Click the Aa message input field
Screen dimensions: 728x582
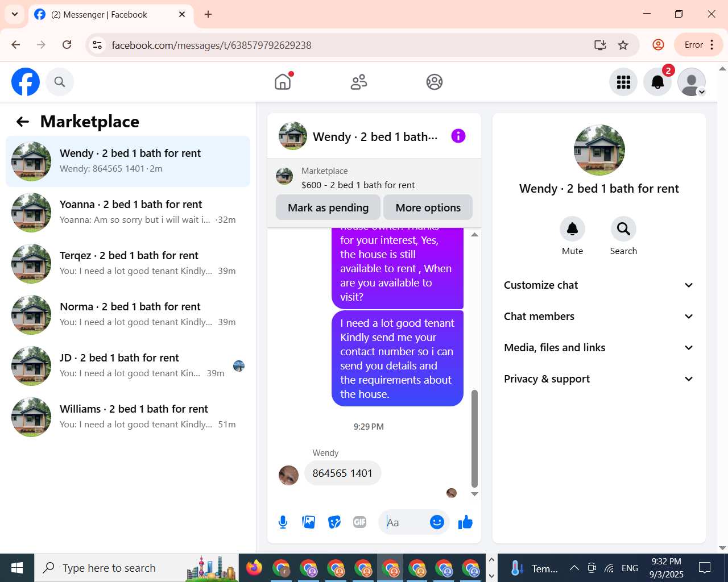click(x=404, y=522)
